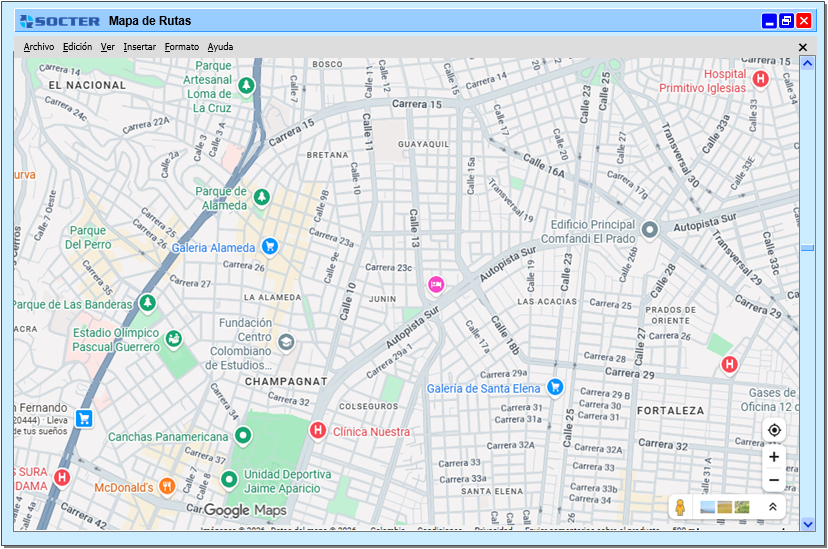Restore the Mapa de Rutas window size
Viewport: 828px width, 549px height.
coord(786,21)
